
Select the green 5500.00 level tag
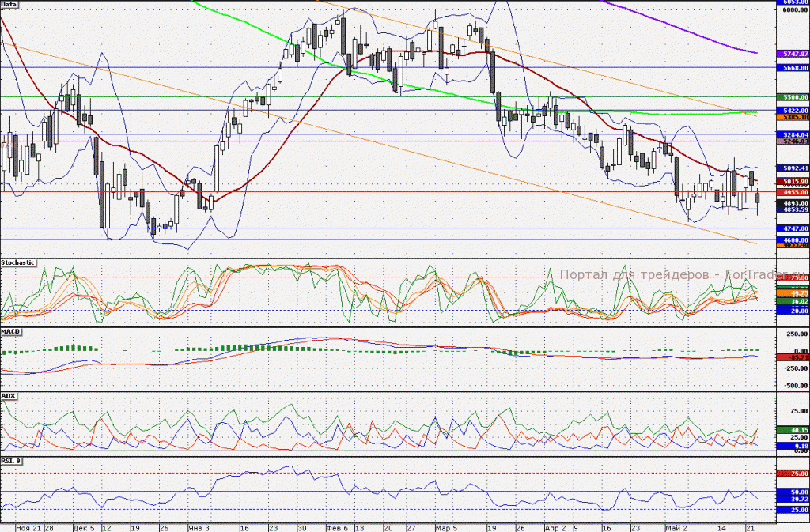[x=793, y=97]
